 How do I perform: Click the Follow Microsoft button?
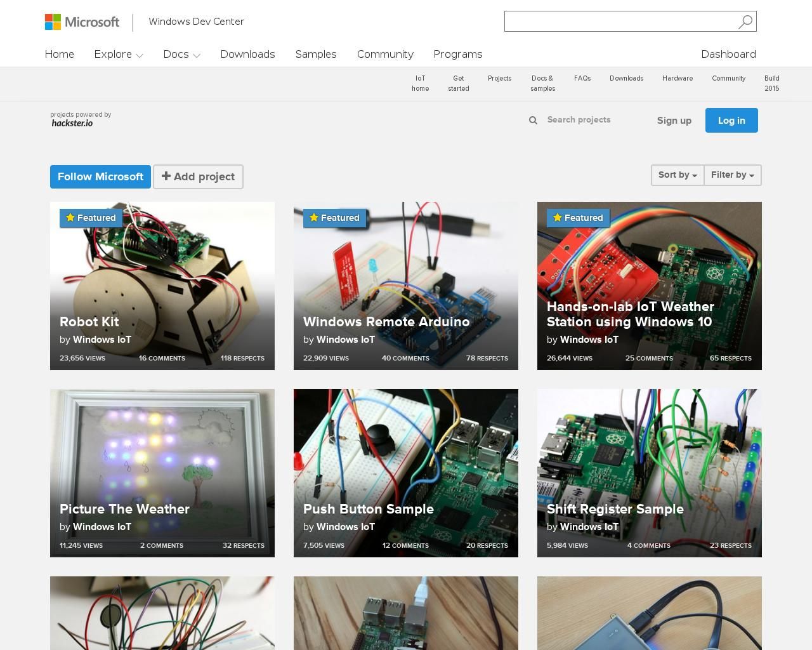(100, 176)
